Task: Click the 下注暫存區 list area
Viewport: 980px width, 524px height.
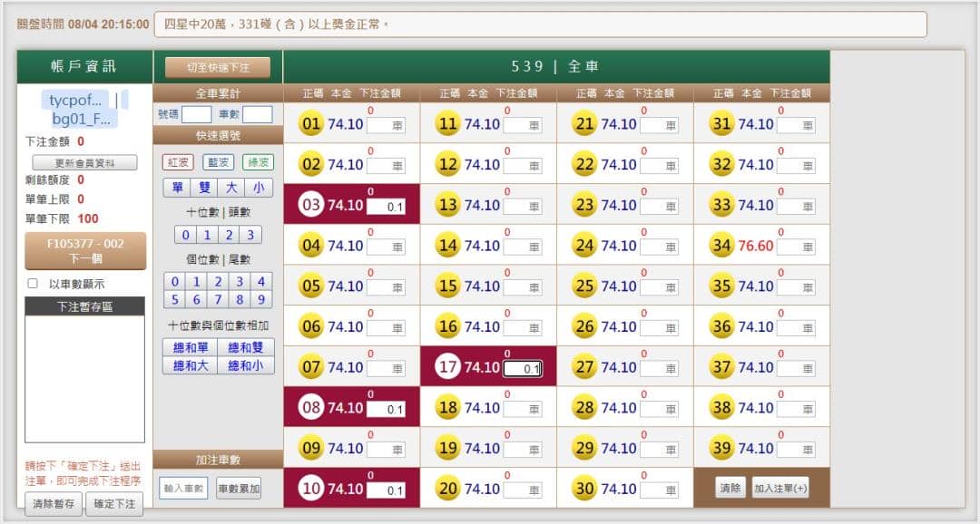Action: [x=85, y=378]
